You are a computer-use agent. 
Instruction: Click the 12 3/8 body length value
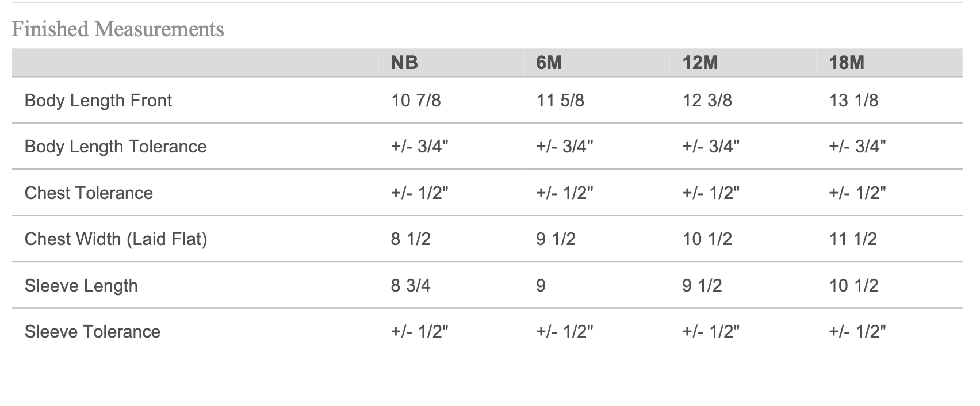click(x=707, y=101)
